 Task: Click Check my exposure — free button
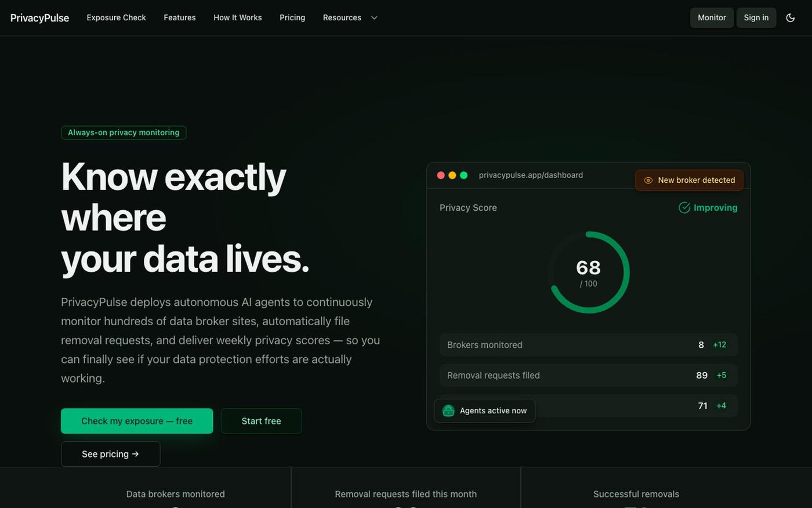(x=137, y=421)
